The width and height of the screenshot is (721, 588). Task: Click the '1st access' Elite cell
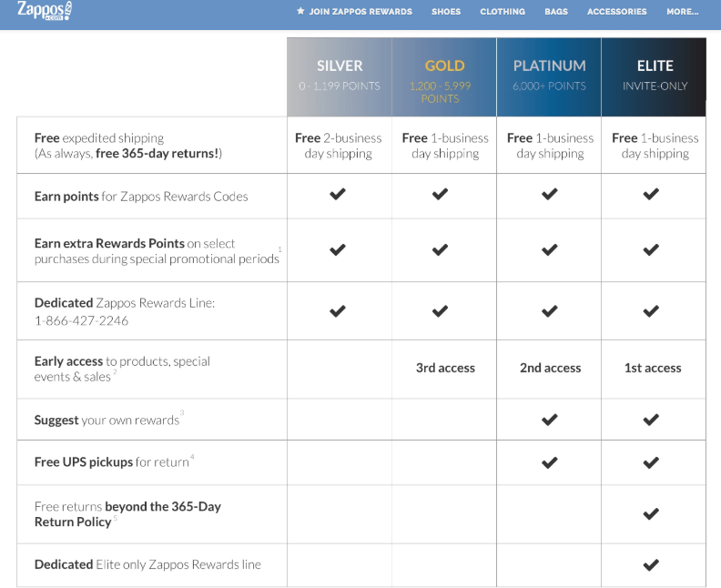653,368
